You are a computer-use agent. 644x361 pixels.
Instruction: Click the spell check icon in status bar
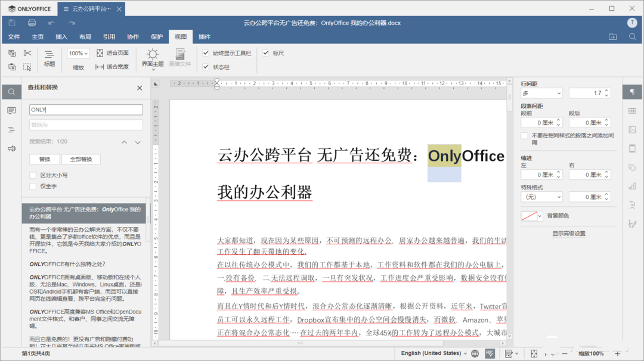[x=490, y=353]
